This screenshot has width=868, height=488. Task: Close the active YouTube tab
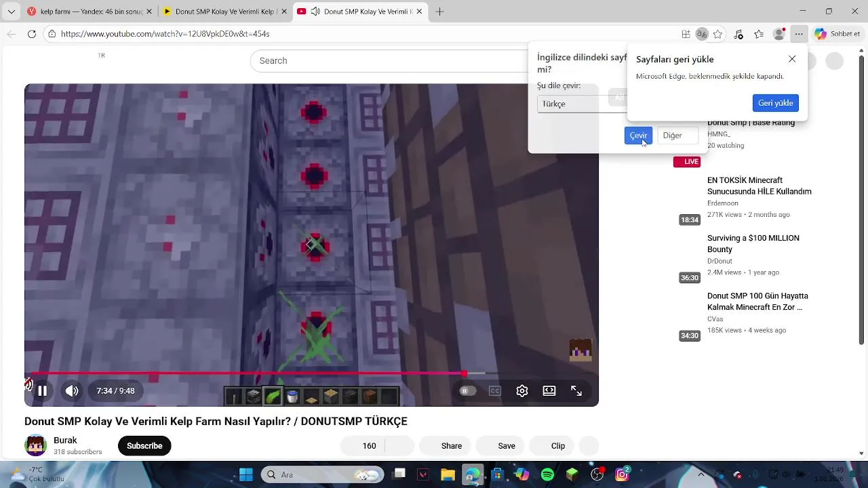point(419,12)
